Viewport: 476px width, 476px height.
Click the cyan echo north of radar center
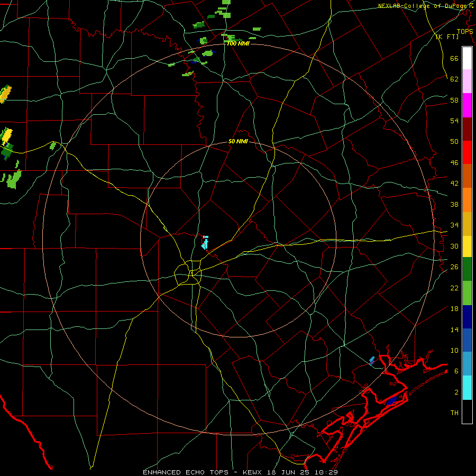pos(205,243)
